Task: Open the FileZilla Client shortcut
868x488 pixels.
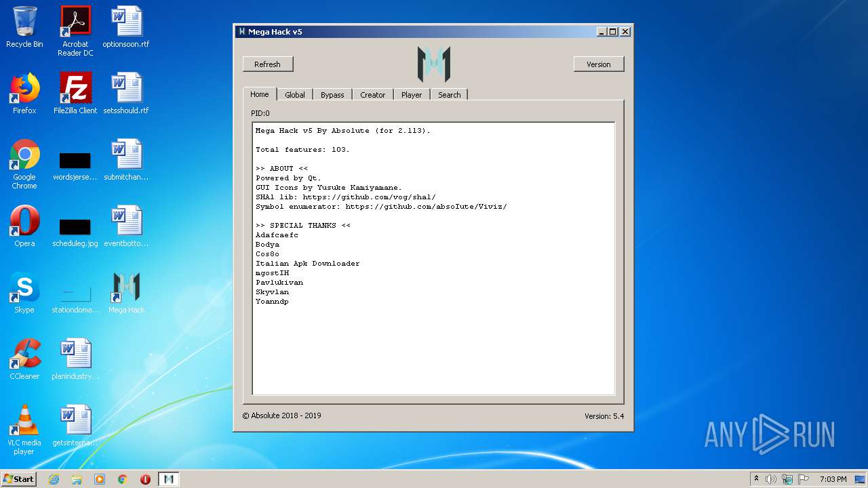Action: tap(75, 94)
